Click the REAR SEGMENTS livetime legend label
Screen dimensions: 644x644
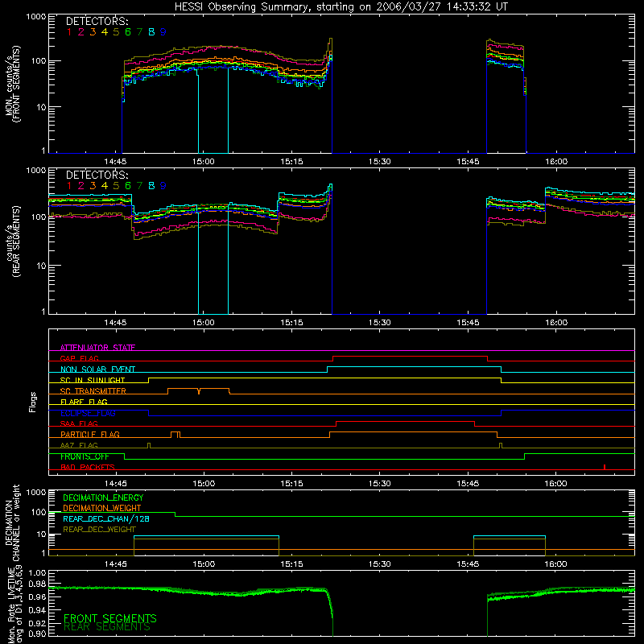[107, 627]
